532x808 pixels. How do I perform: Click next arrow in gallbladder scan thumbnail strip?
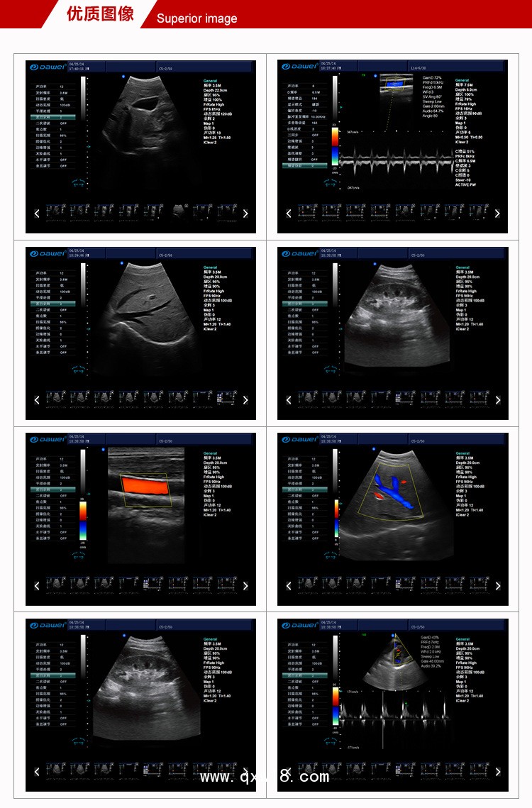point(245,214)
